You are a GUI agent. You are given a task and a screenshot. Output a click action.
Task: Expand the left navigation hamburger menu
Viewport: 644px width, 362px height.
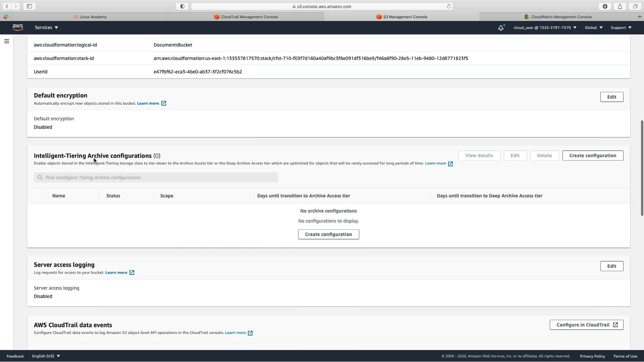pos(7,41)
